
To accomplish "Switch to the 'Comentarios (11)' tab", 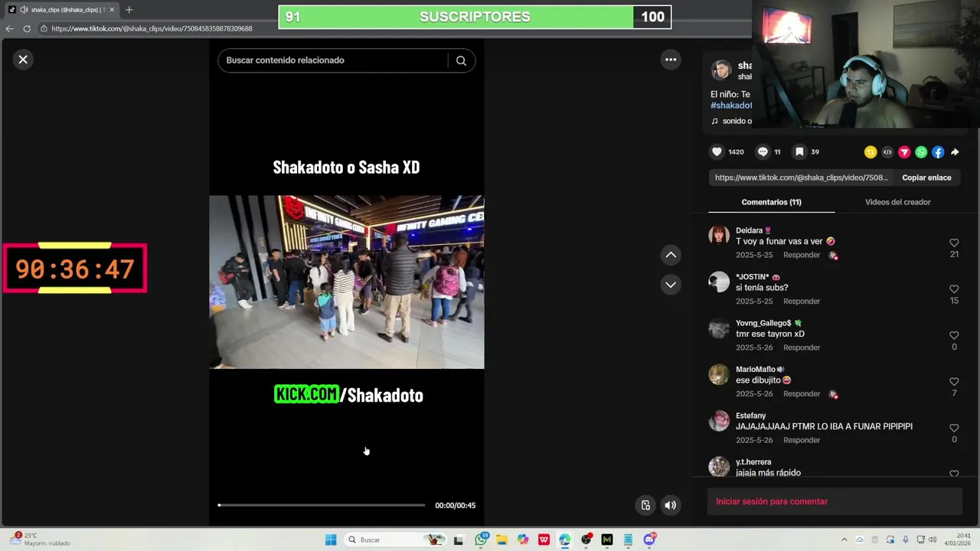I will pyautogui.click(x=771, y=202).
